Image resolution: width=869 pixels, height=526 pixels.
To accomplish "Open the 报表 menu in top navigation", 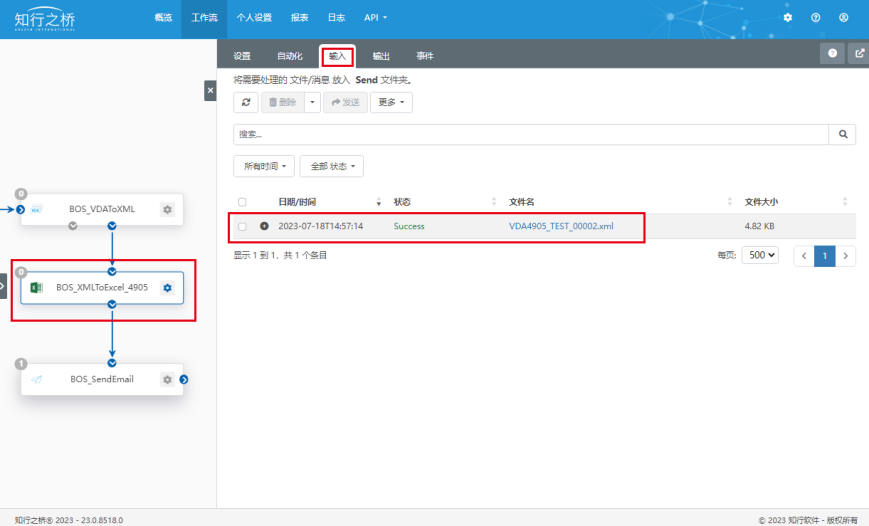I will (x=299, y=18).
